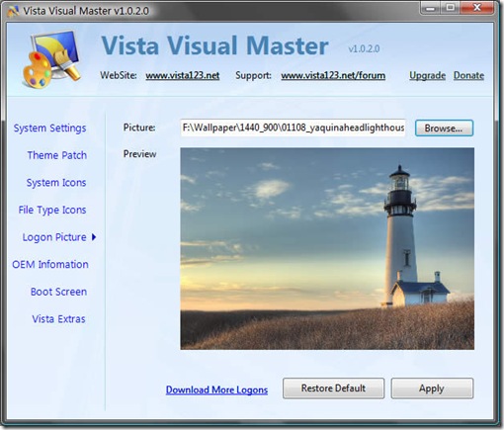Open Vista Extras section
504x430 pixels.
(58, 319)
